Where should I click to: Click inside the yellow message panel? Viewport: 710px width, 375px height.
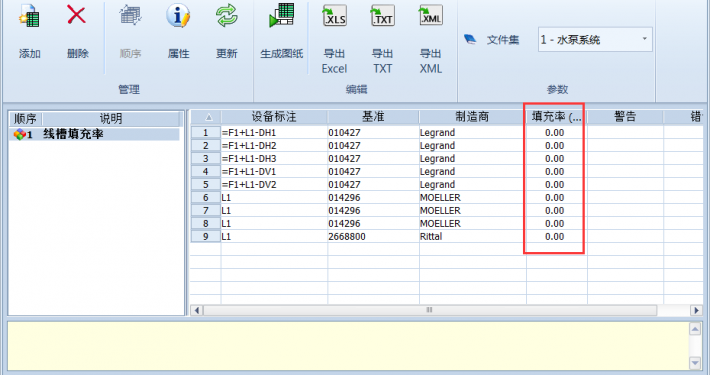(x=348, y=346)
